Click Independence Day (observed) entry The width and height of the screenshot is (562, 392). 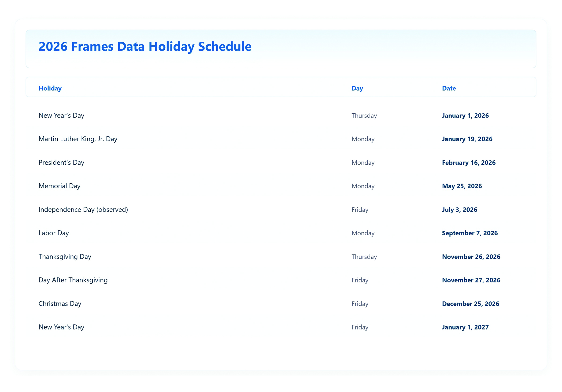click(83, 209)
